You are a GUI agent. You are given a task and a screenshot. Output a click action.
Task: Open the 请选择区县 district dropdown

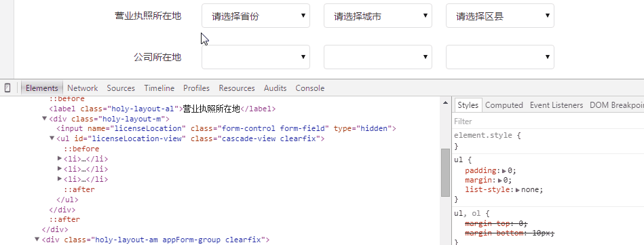(x=500, y=16)
